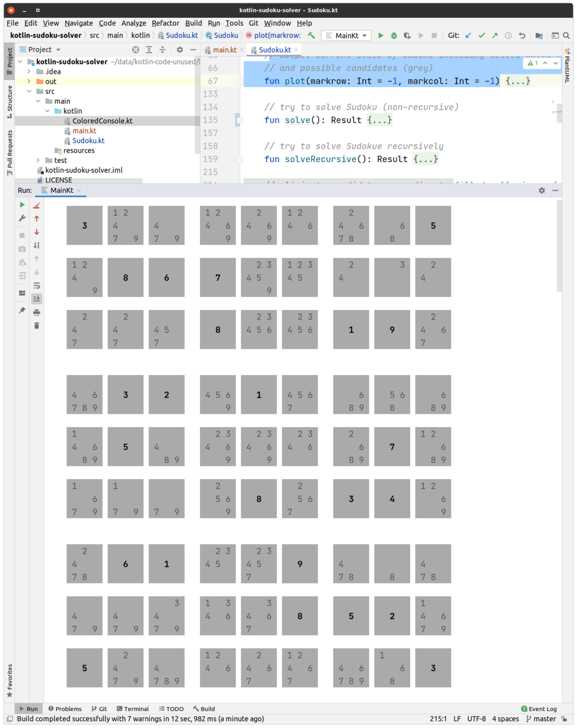Image resolution: width=577 pixels, height=728 pixels.
Task: Open the Event Log
Action: coord(539,709)
